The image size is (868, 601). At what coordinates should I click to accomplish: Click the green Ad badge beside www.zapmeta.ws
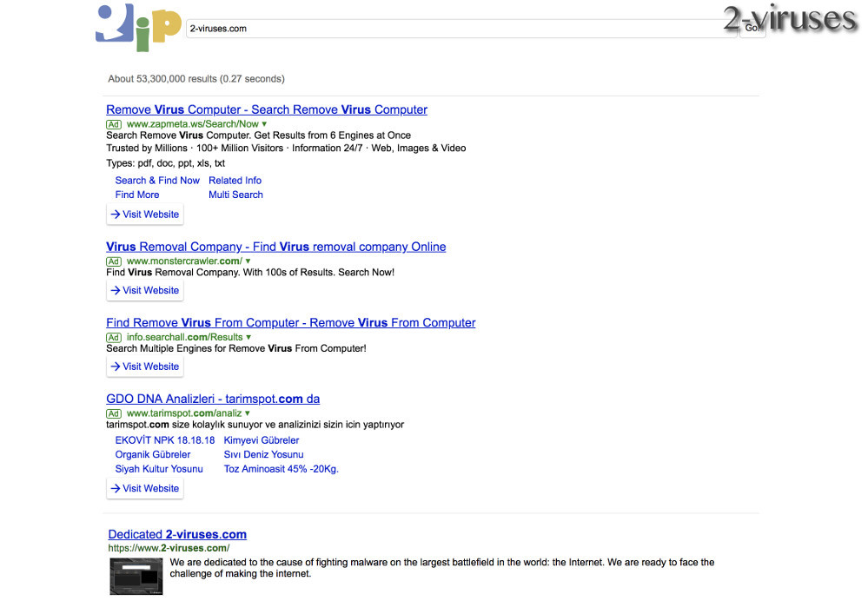pyautogui.click(x=113, y=124)
